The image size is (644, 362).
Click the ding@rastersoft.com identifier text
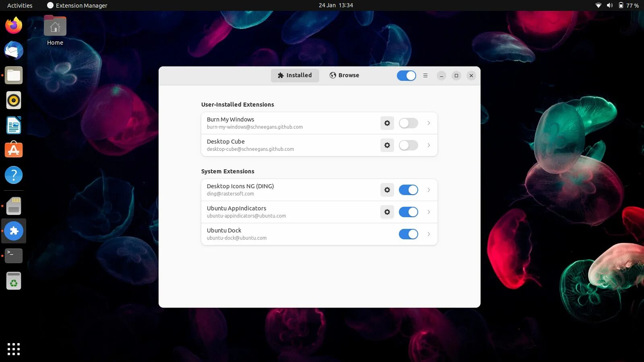pyautogui.click(x=231, y=194)
